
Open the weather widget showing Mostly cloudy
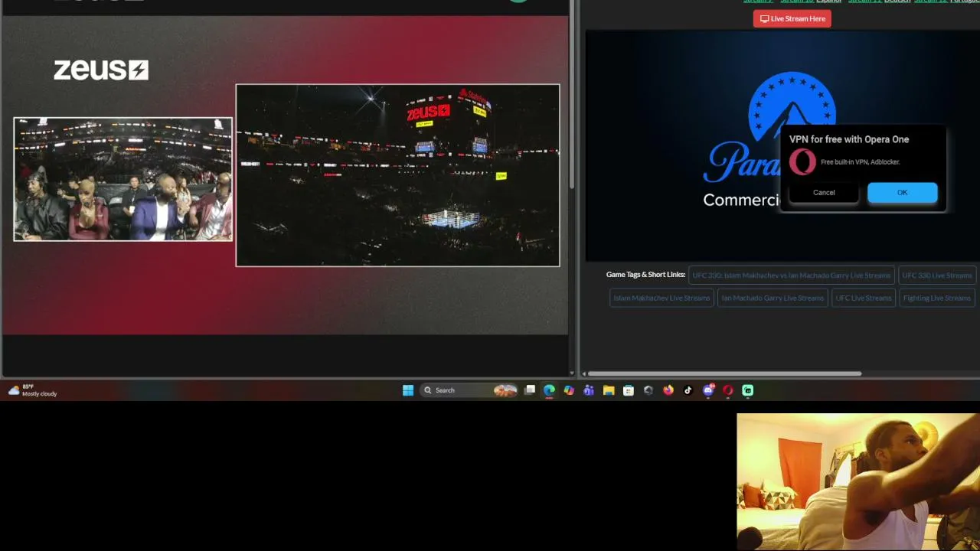point(32,390)
